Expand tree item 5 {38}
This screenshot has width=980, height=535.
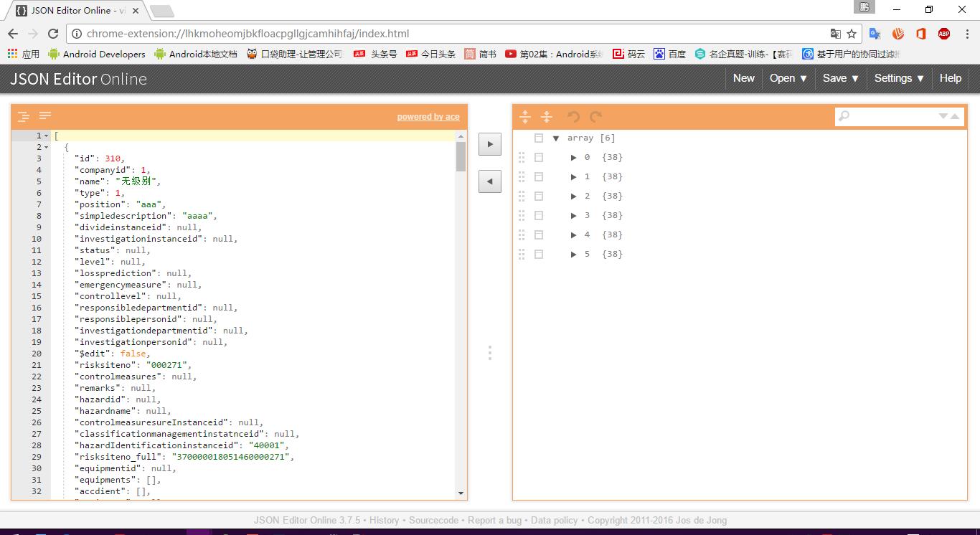click(x=573, y=254)
